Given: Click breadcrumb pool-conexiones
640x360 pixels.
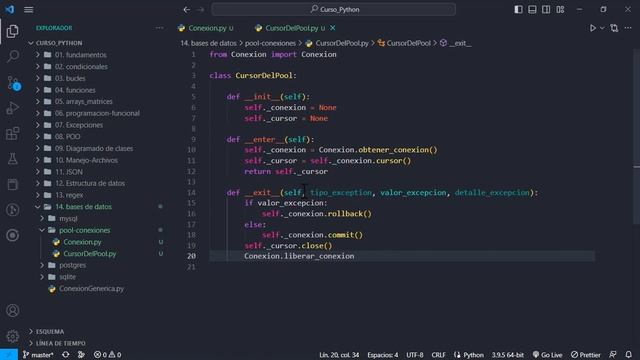Looking at the screenshot, I should click(270, 43).
